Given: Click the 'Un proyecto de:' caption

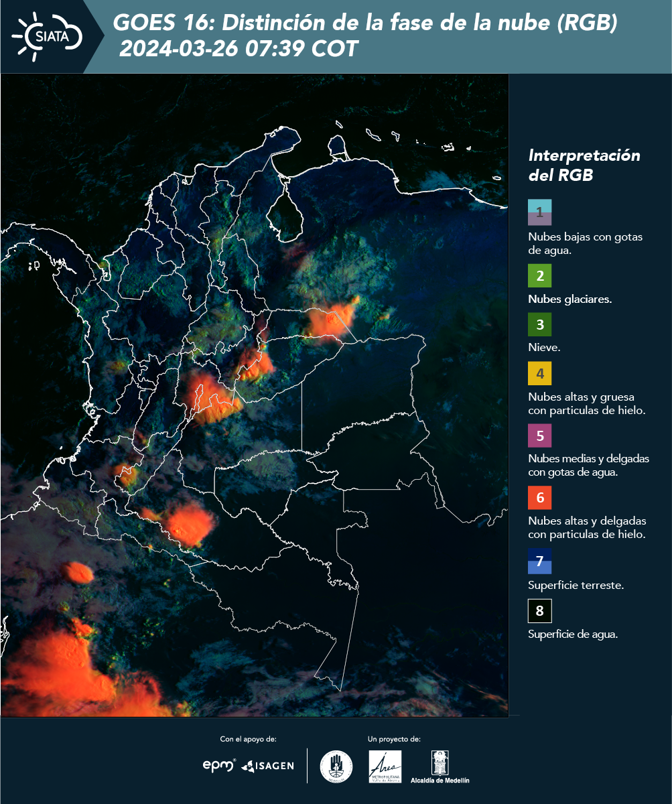Looking at the screenshot, I should coord(394,739).
